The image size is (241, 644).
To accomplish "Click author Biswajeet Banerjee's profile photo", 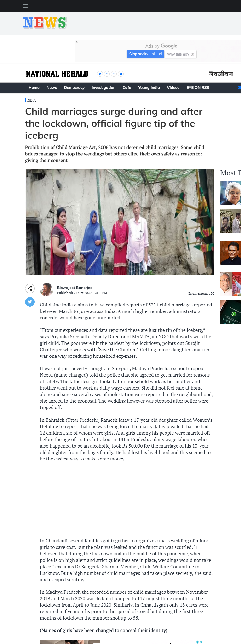I will pos(47,290).
